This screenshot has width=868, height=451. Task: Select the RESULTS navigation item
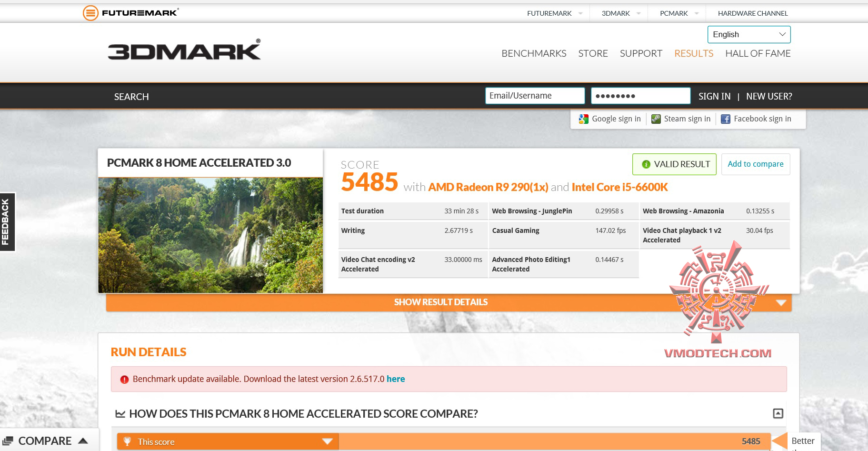pos(694,53)
